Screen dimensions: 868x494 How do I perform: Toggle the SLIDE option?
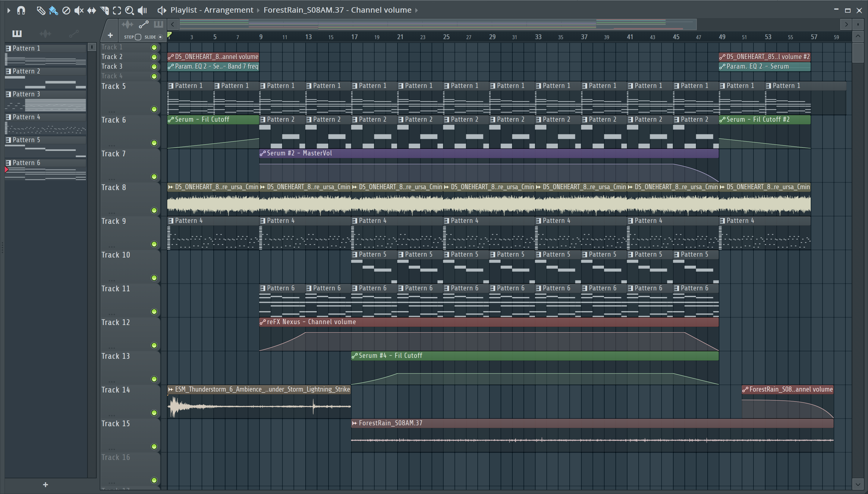coord(160,37)
